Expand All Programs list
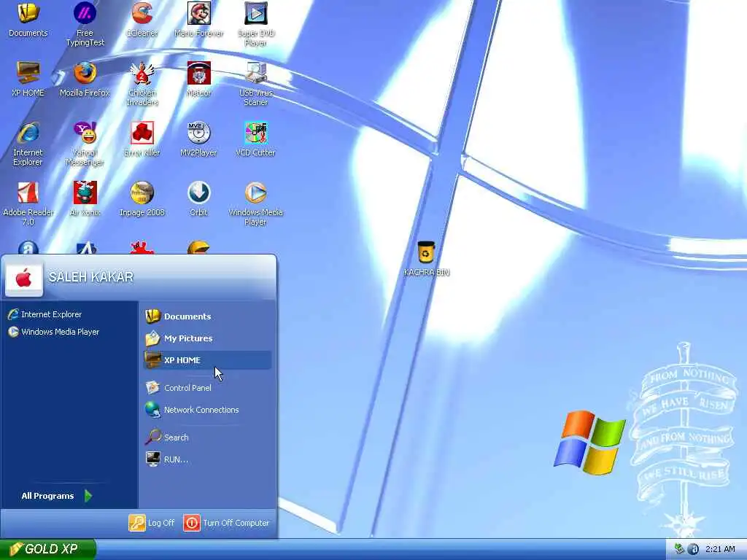747x560 pixels. [x=57, y=496]
